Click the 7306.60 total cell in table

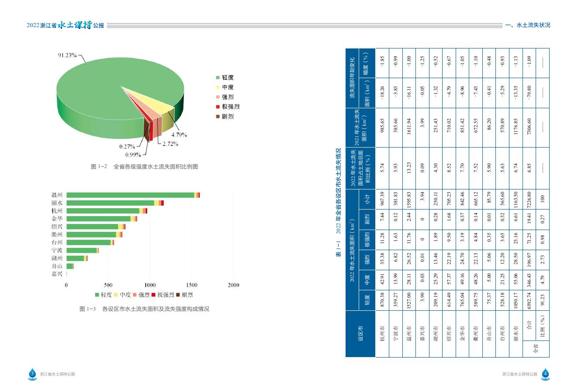click(529, 127)
